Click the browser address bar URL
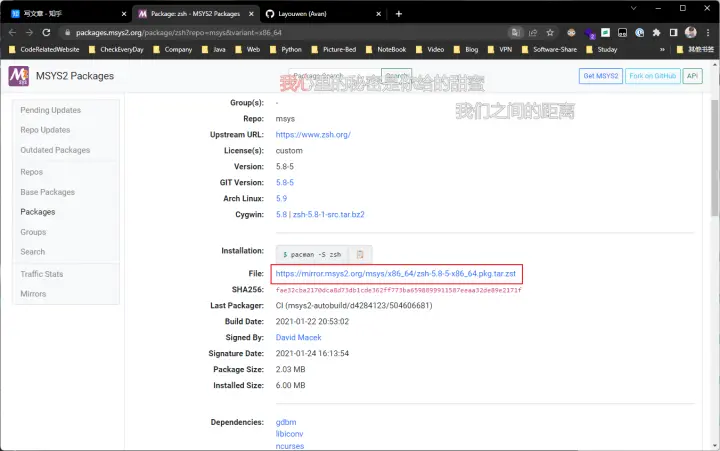Image resolution: width=720 pixels, height=451 pixels. tap(179, 33)
